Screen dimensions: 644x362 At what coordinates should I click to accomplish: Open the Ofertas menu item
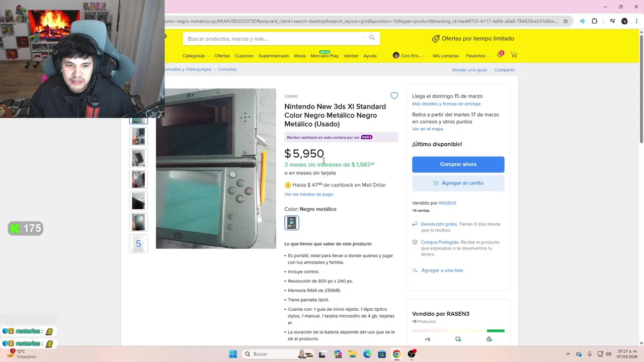point(222,56)
